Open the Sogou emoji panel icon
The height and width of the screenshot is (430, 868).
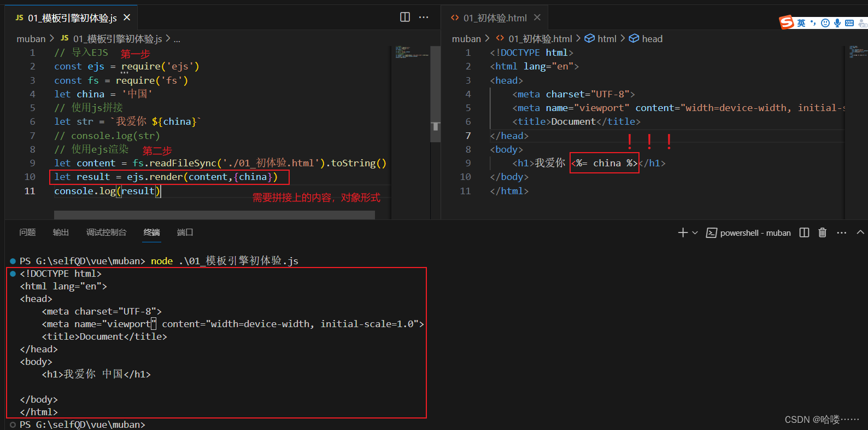click(x=825, y=23)
